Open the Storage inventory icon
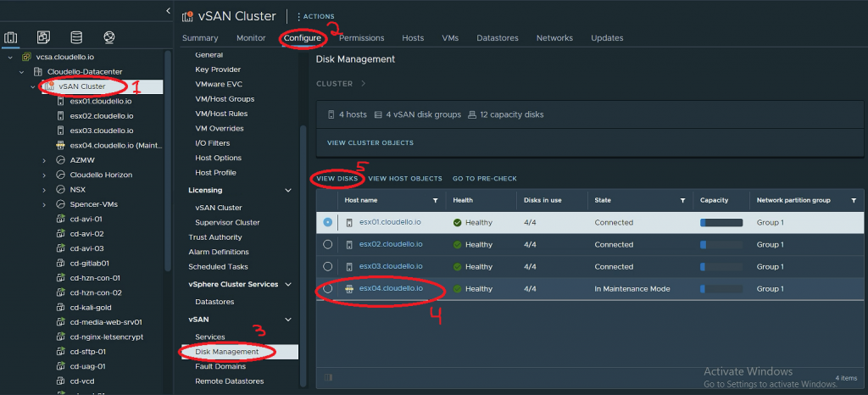The image size is (868, 395). tap(76, 37)
